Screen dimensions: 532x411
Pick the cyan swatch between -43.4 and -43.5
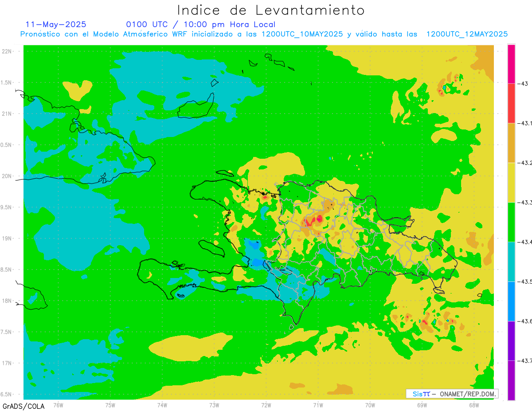tap(511, 262)
